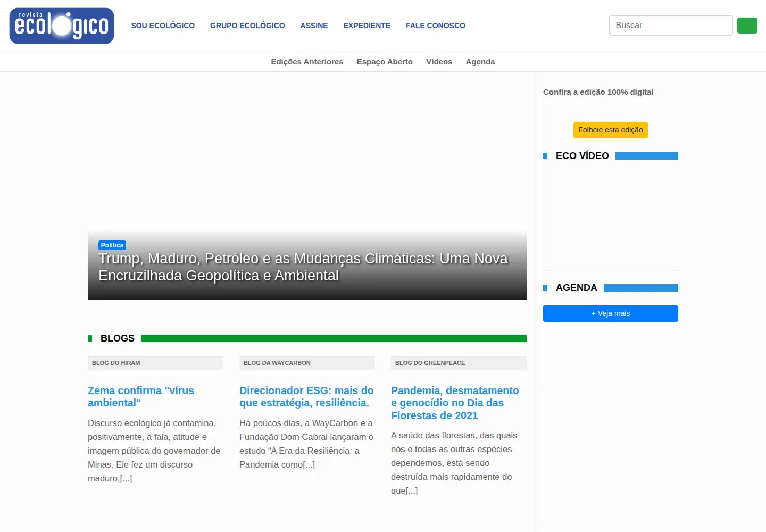Open the Blog do Hiram label
Image resolution: width=766 pixels, height=532 pixels.
coord(116,363)
